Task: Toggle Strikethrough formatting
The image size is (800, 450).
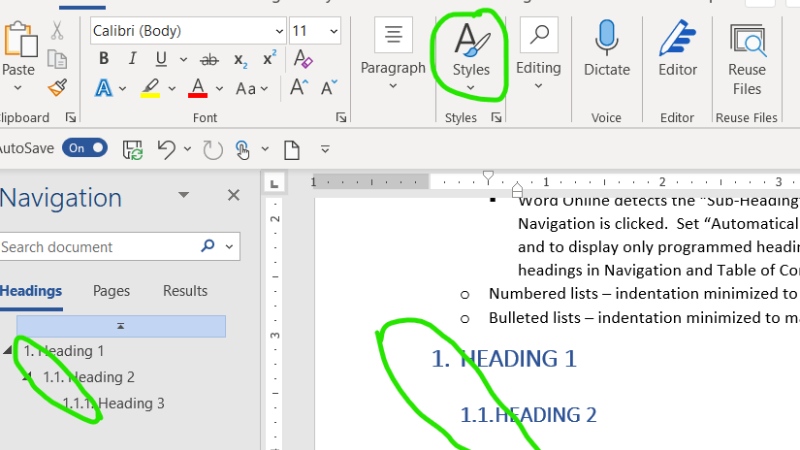Action: [x=209, y=60]
